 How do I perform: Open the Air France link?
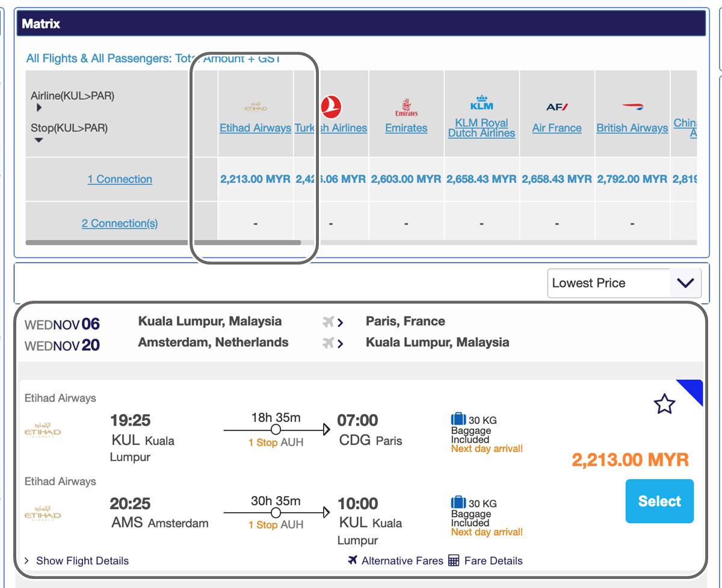tap(557, 128)
